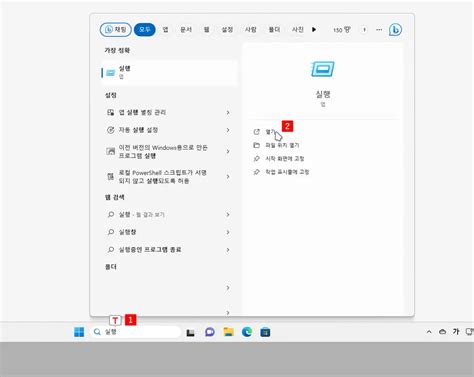Click 파일 위치 열기 action
Screen dimensions: 474x377
[282, 145]
